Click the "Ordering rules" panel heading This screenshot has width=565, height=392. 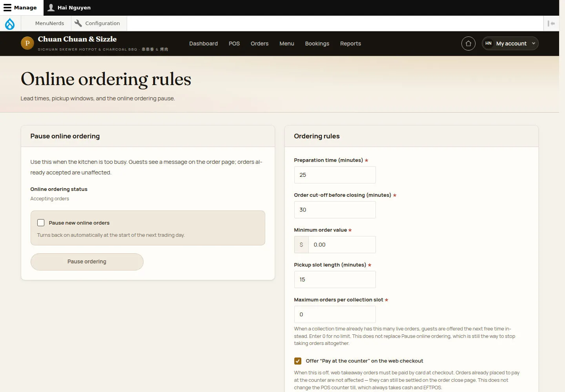click(317, 136)
